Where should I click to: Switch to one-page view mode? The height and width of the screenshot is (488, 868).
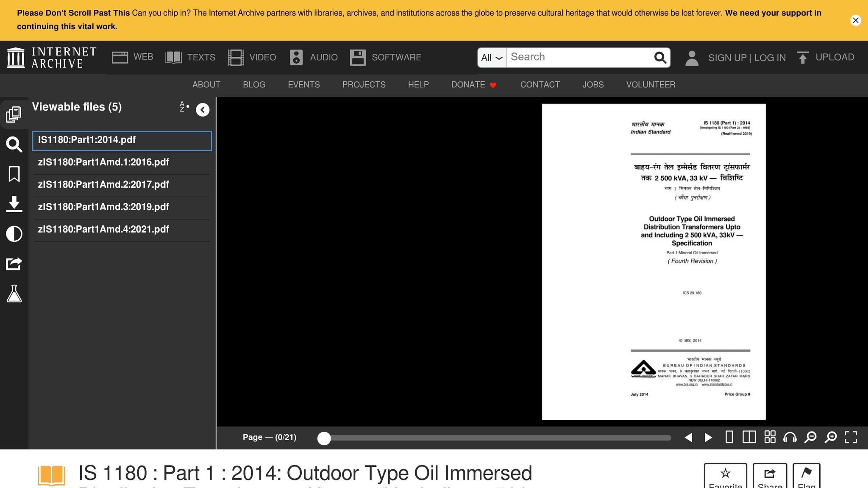point(729,437)
